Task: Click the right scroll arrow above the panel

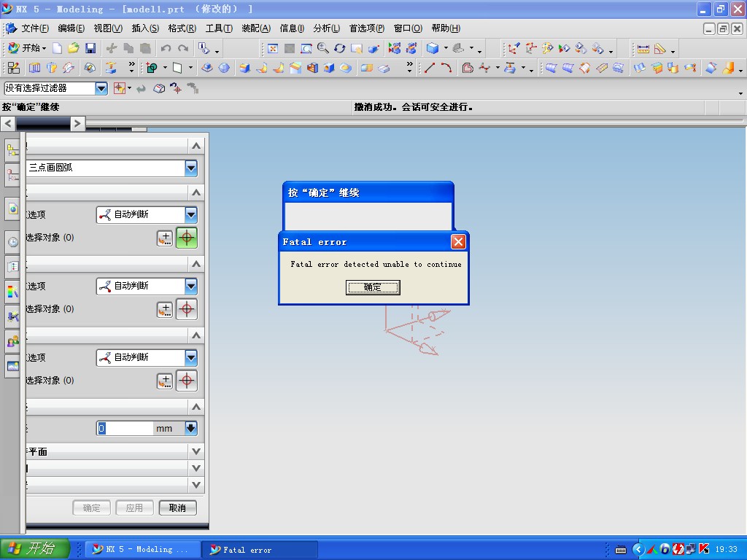Action: 77,124
